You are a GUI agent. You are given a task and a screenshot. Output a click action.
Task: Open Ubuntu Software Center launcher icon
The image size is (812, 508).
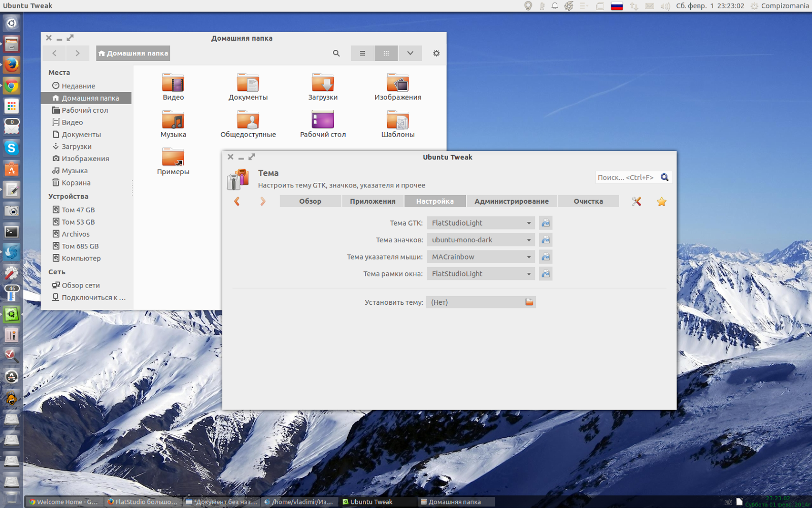[x=12, y=169]
